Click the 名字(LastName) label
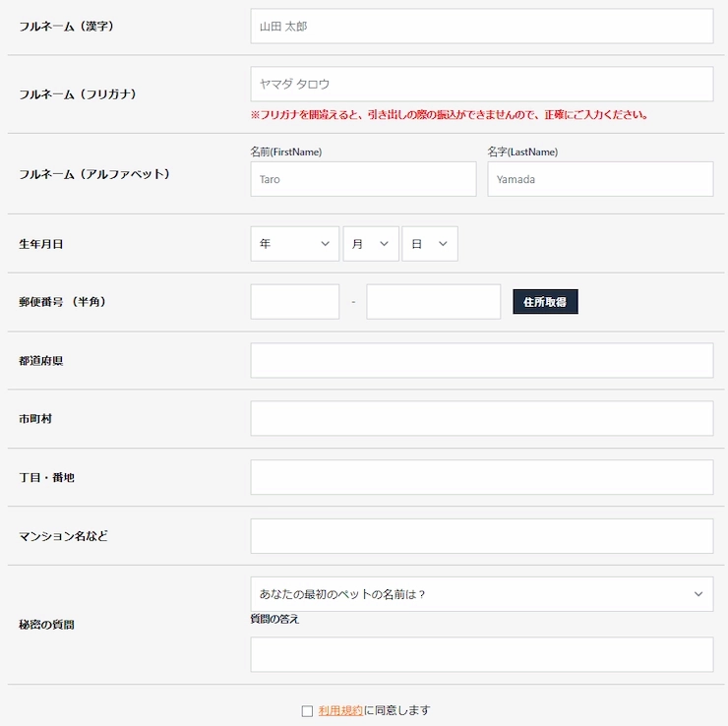 [x=522, y=151]
